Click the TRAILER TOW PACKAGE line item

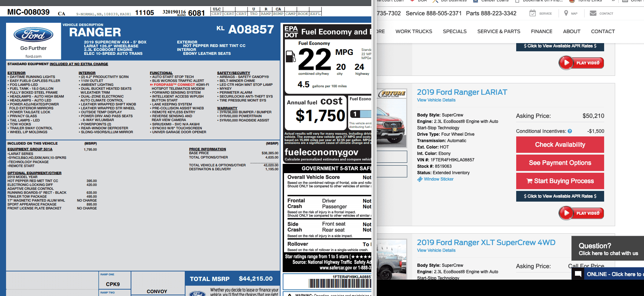[27, 197]
